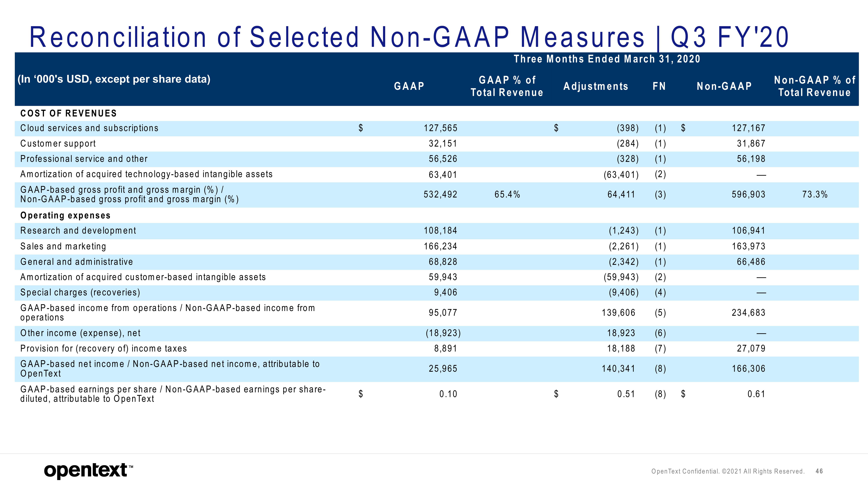Viewport: 868px width, 488px height.
Task: Click Non-GAAP net income 166,306
Action: 748,368
